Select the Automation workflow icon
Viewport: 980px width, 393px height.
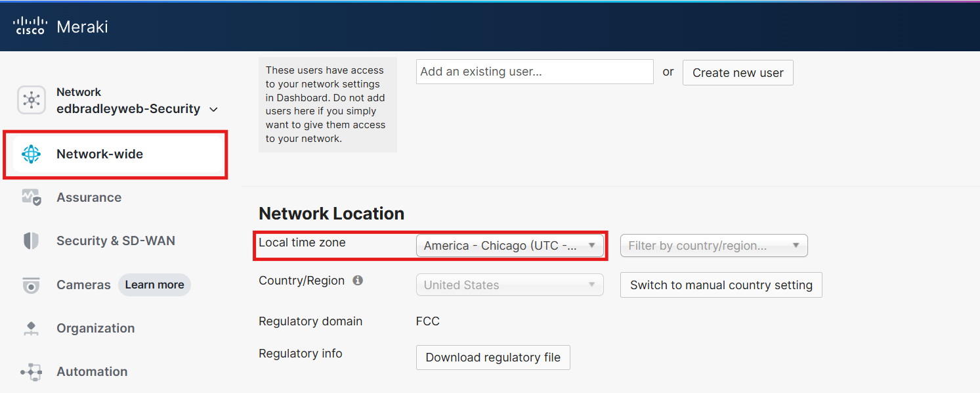(x=31, y=371)
